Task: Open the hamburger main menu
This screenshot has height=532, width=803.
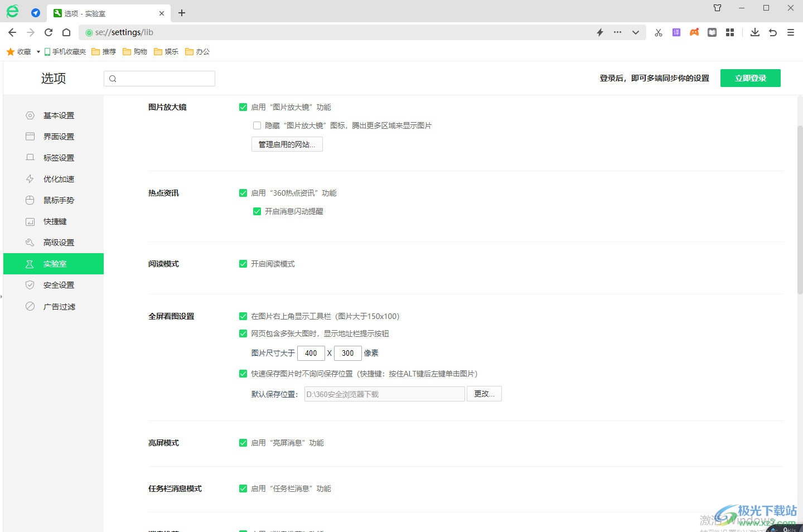Action: pyautogui.click(x=791, y=32)
